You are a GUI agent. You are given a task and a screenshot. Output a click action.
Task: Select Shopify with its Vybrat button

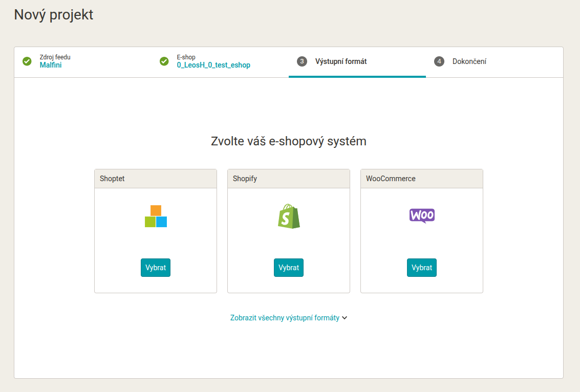pos(289,268)
